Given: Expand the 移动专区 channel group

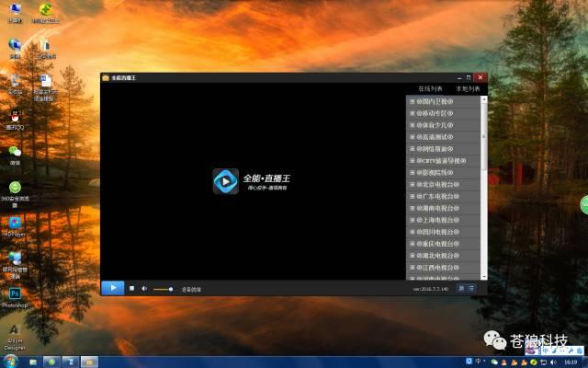Looking at the screenshot, I should coord(413,113).
